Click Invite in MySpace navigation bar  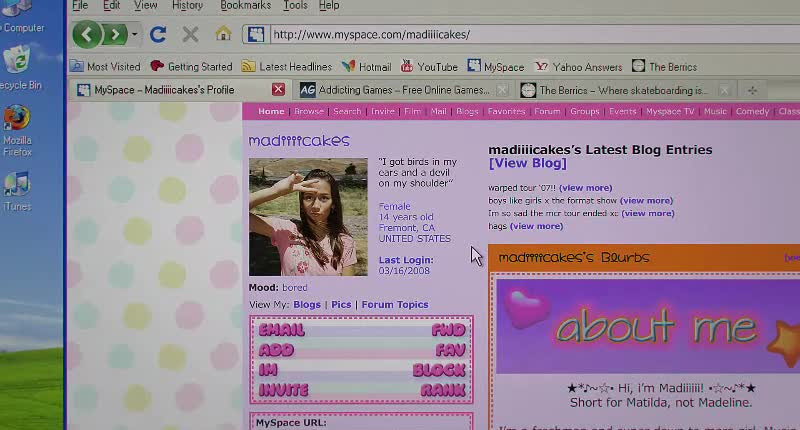pos(383,111)
